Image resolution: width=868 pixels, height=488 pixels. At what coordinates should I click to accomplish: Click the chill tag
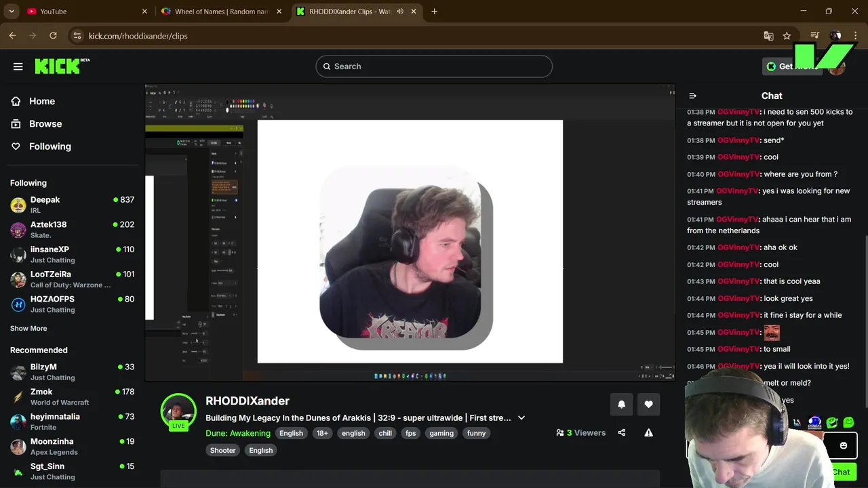point(385,433)
